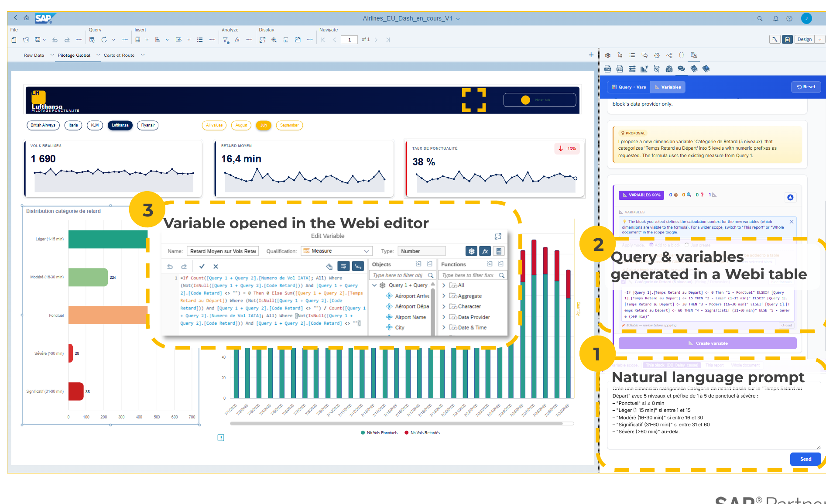Click the save icon in File toolbar
The image size is (826, 504).
[38, 40]
